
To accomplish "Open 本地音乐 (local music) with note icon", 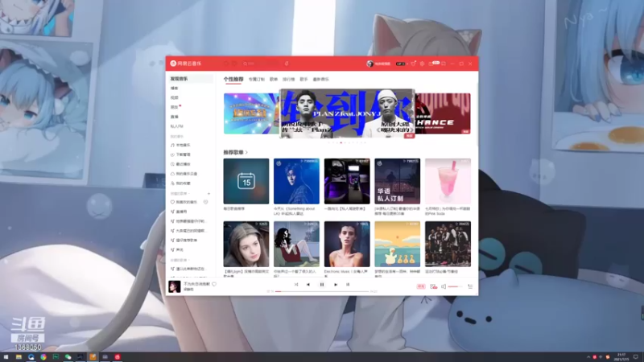I will [180, 146].
